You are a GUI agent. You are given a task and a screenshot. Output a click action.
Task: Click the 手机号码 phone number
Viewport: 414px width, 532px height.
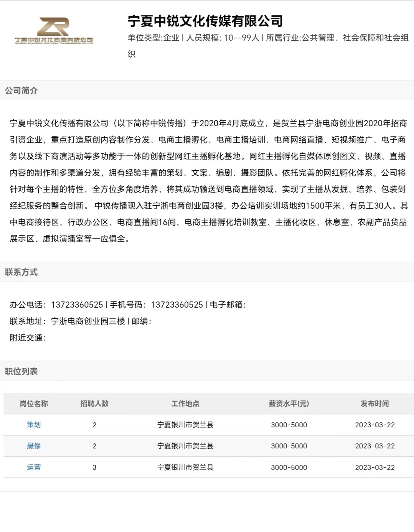[x=177, y=305]
